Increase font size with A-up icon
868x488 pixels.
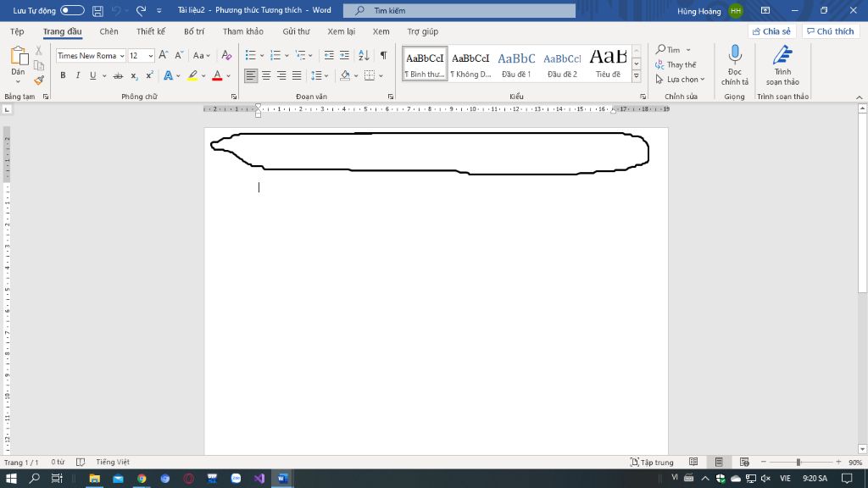point(164,55)
